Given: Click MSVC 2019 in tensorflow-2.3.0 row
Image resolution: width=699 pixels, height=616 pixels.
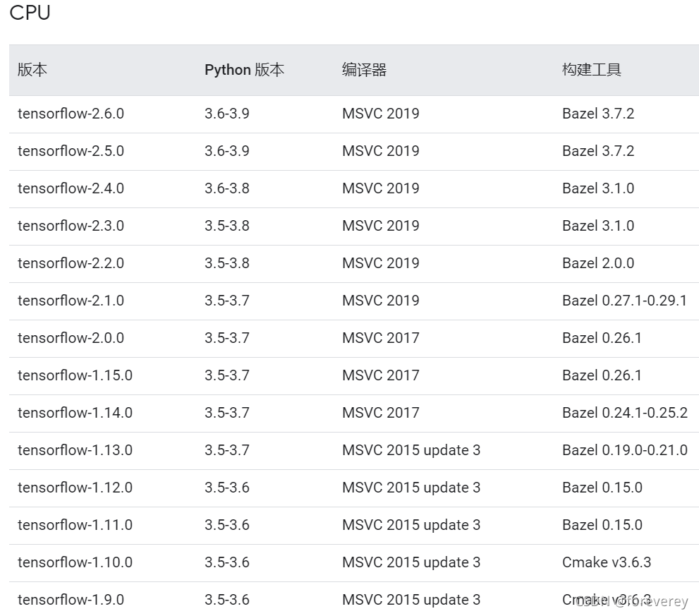Looking at the screenshot, I should coord(381,227).
